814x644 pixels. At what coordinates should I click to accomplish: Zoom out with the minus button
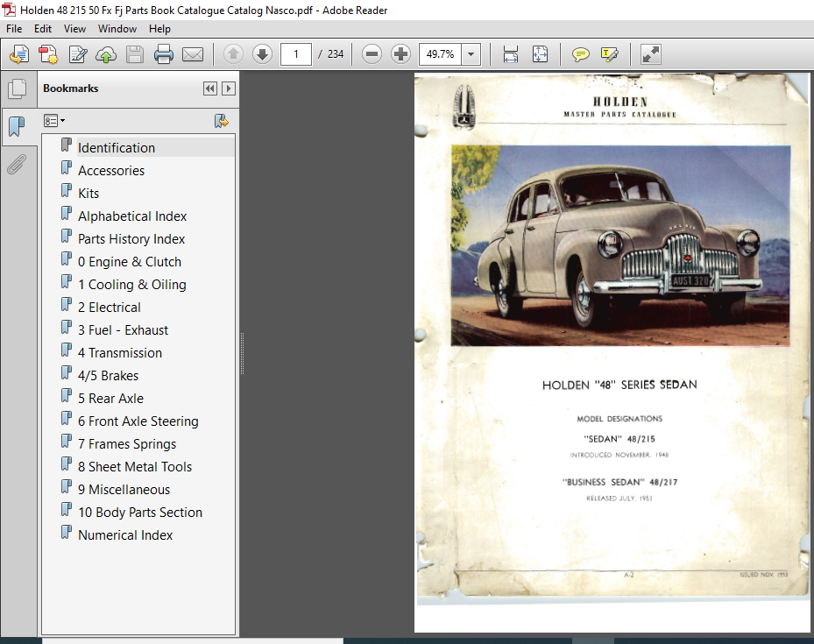[x=372, y=54]
